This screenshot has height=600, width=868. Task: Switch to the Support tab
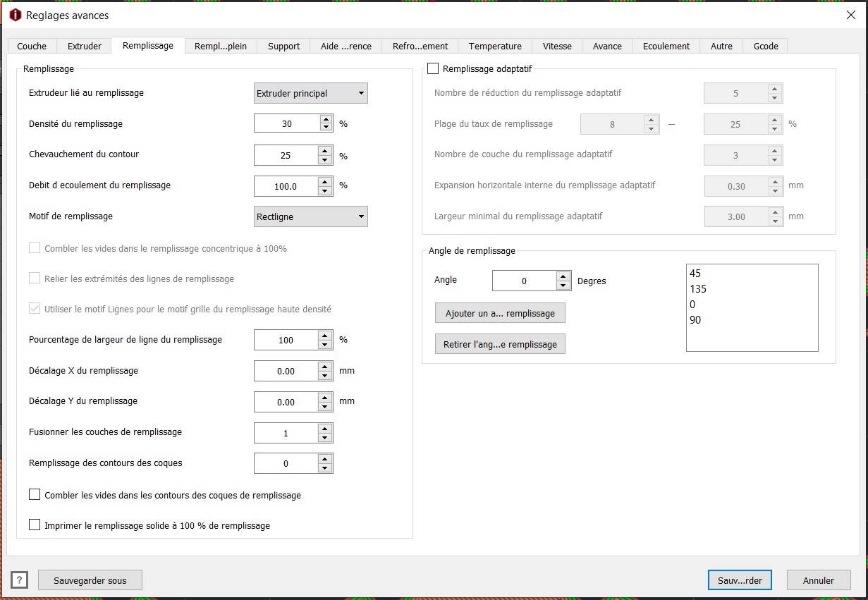[283, 46]
